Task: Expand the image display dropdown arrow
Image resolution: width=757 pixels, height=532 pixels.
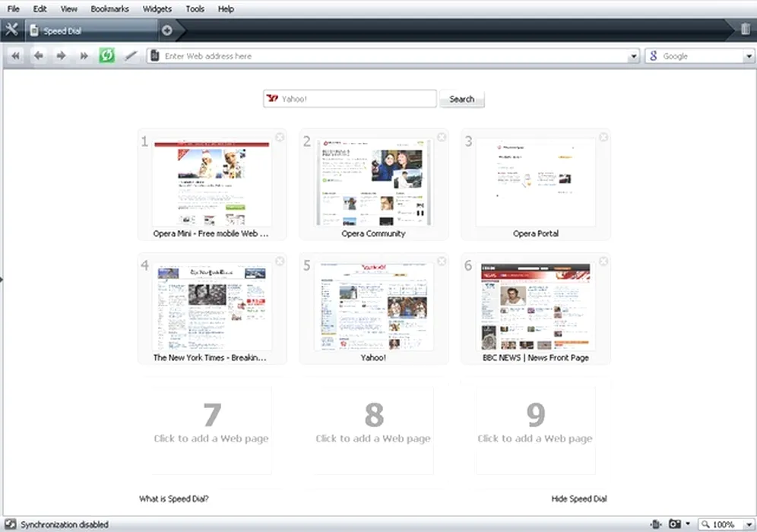Action: 688,524
